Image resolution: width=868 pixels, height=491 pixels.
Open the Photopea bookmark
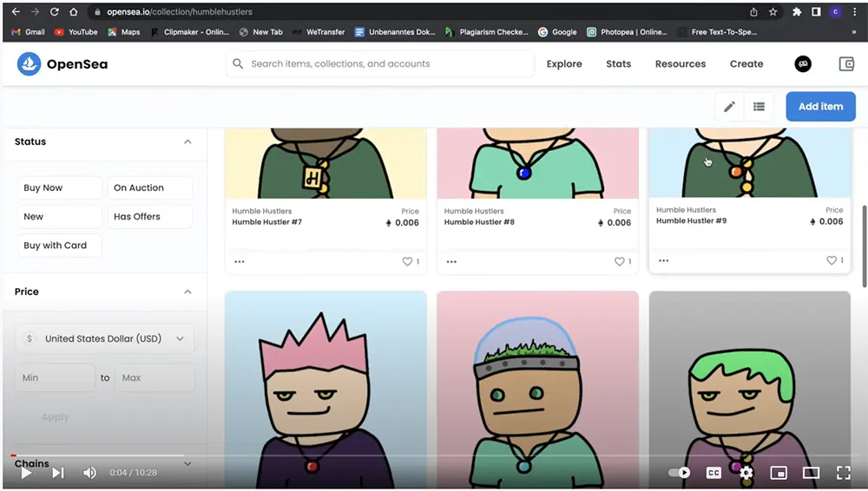628,32
